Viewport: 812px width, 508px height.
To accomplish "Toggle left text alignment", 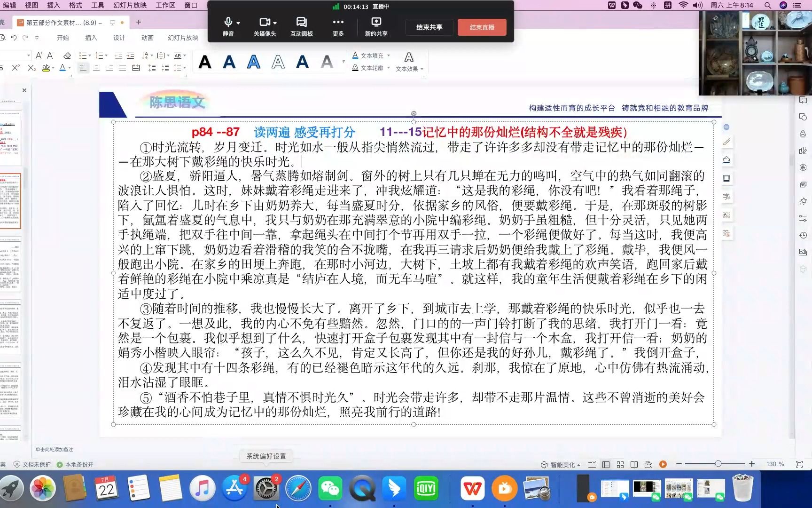I will click(x=83, y=68).
